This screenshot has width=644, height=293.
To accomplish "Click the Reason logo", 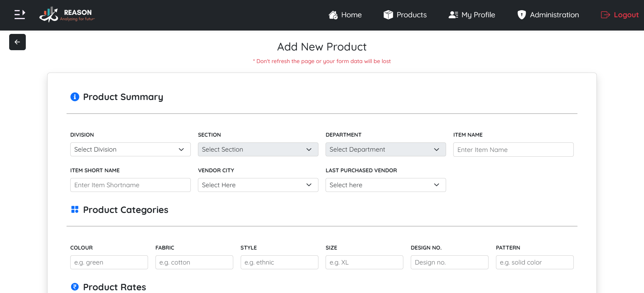I will coord(67,15).
